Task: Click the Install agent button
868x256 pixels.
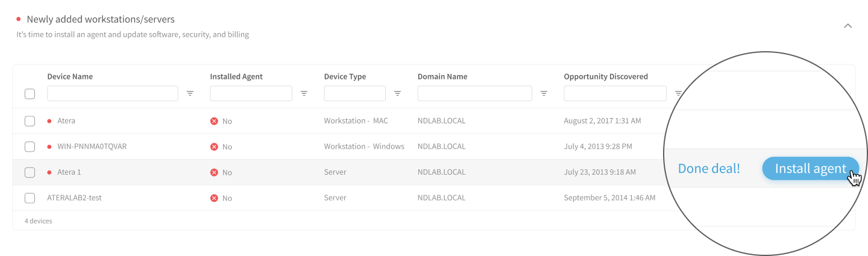Action: tap(811, 169)
